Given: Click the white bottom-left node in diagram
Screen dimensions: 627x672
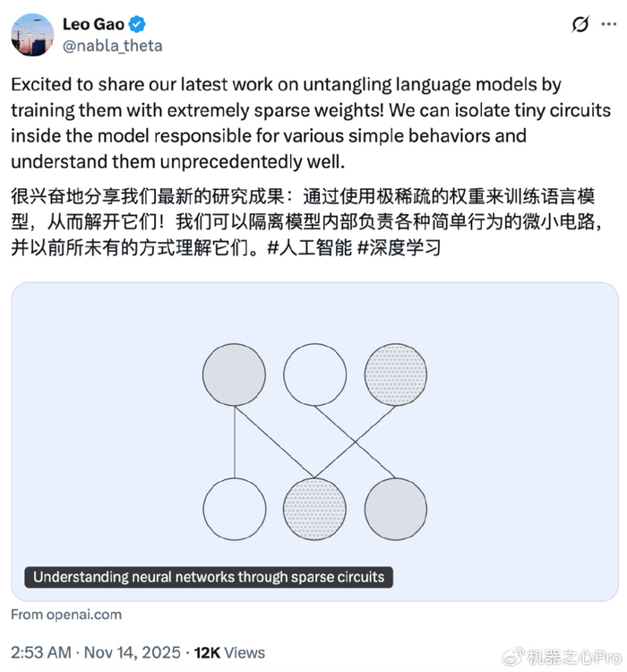Looking at the screenshot, I should pyautogui.click(x=235, y=509).
